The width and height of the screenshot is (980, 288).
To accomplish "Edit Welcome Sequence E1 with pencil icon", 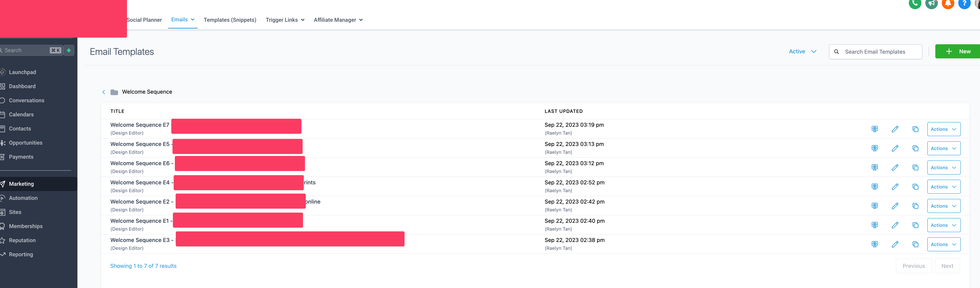I will pos(895,225).
